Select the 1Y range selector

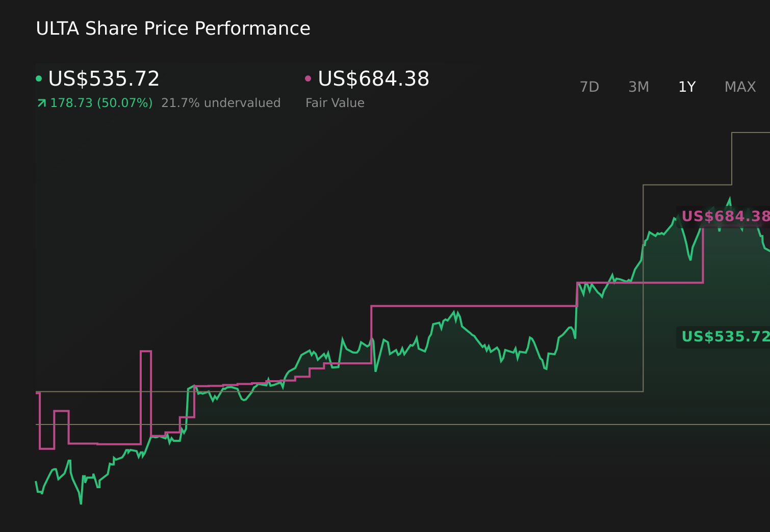[x=686, y=87]
